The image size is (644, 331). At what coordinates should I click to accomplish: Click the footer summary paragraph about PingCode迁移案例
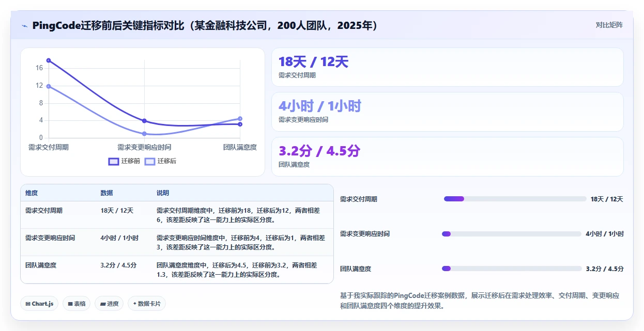pyautogui.click(x=480, y=301)
